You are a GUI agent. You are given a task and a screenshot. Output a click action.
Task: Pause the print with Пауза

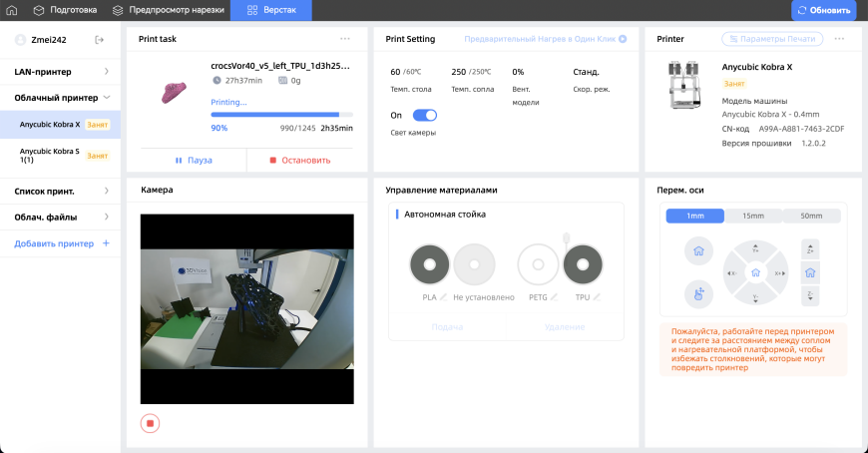pyautogui.click(x=194, y=160)
